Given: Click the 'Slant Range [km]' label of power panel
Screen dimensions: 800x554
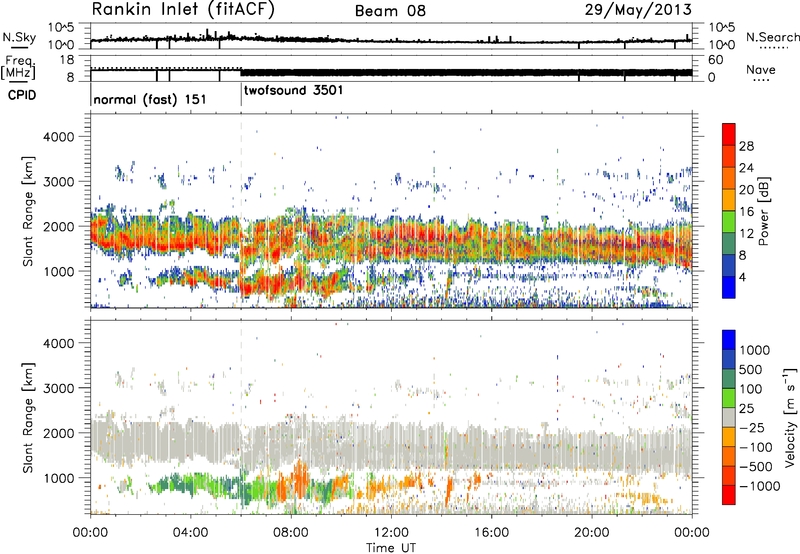Looking at the screenshot, I should click(29, 211).
